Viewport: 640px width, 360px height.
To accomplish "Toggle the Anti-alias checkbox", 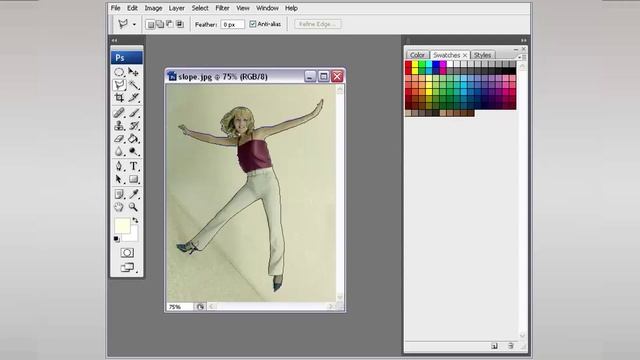I will point(253,24).
